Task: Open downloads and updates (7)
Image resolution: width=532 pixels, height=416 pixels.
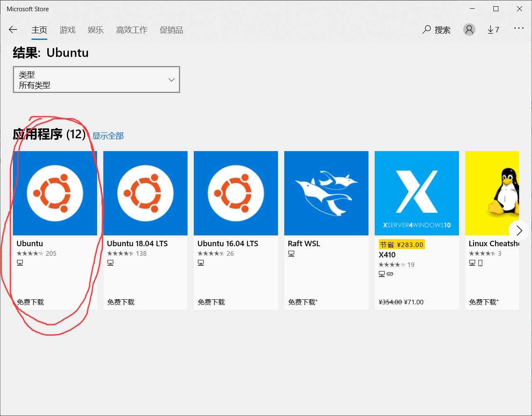Action: pos(493,29)
